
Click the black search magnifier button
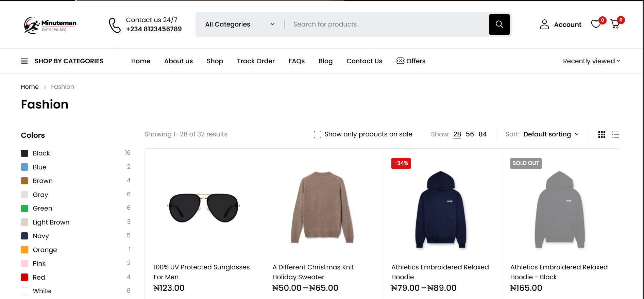pyautogui.click(x=499, y=24)
